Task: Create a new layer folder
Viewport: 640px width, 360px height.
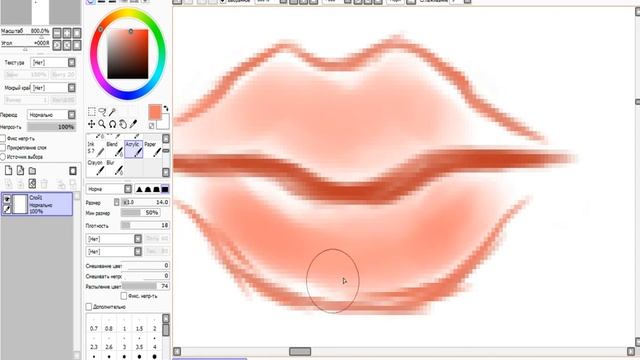Action: [32, 171]
